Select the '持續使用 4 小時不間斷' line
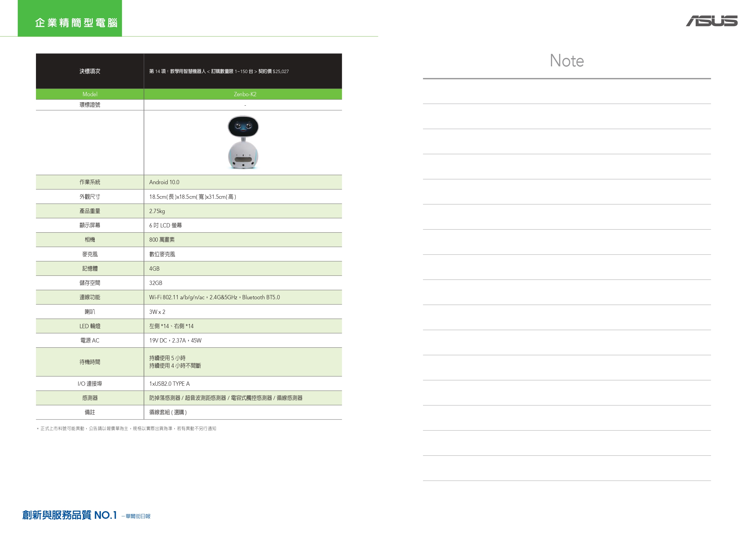Screen dimensions: 756x534 coord(175,366)
